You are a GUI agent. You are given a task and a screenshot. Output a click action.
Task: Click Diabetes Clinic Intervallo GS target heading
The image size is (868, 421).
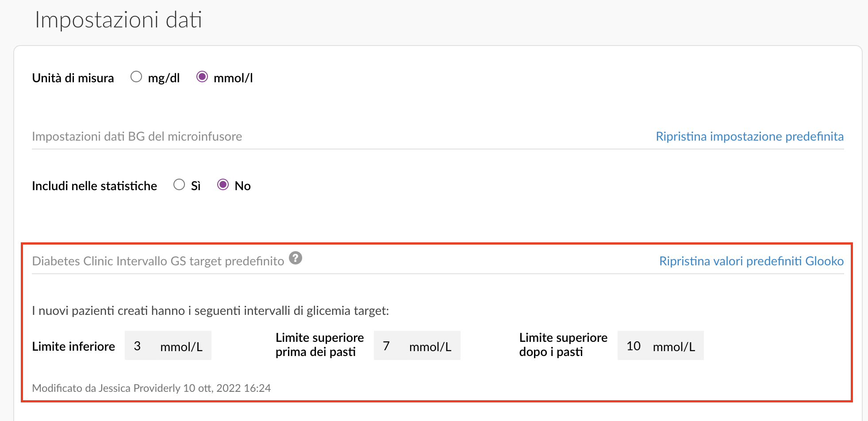pos(158,261)
